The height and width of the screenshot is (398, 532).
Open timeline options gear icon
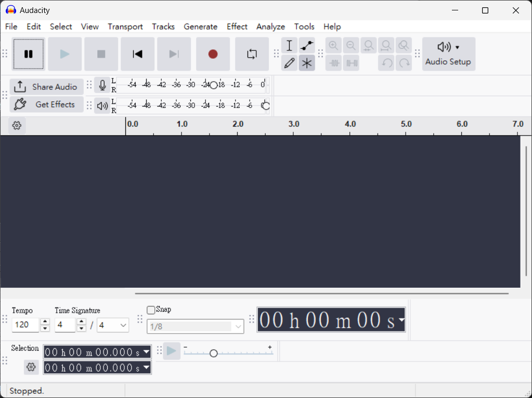tap(17, 125)
